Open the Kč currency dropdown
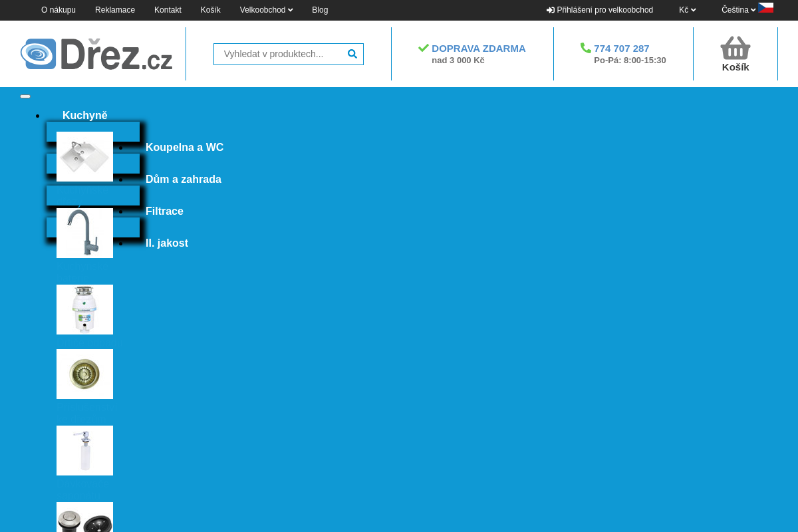Viewport: 798px width, 532px height. (x=687, y=10)
